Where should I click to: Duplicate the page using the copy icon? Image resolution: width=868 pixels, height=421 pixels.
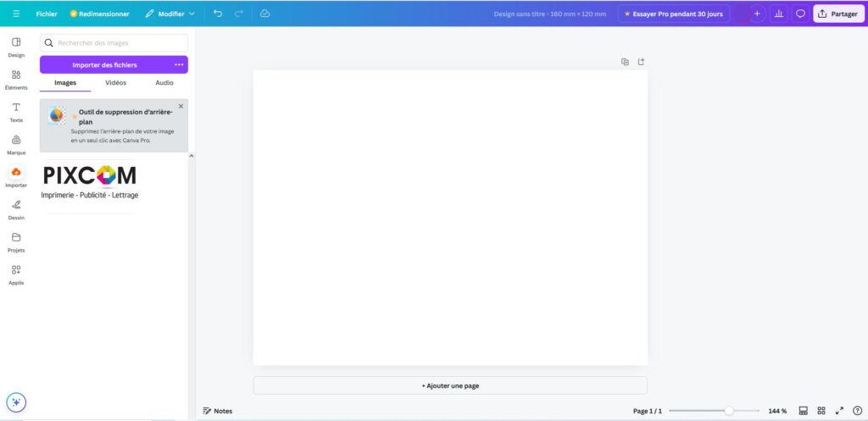click(625, 62)
